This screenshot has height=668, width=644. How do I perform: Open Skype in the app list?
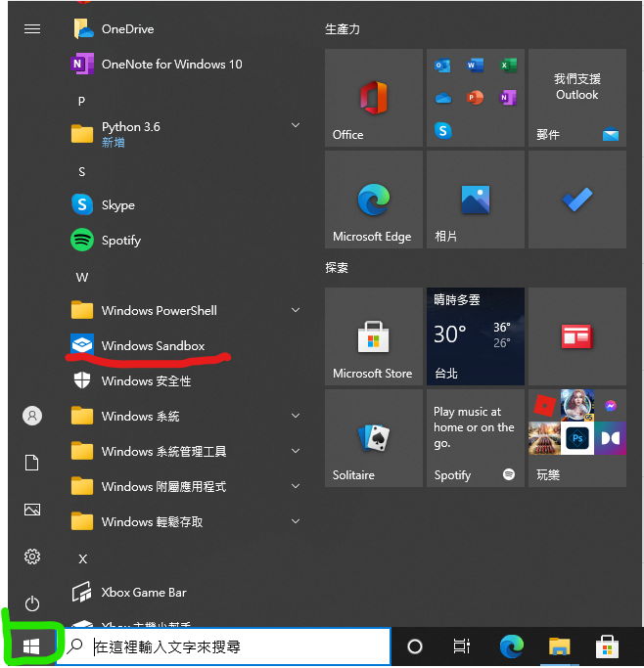(183, 205)
